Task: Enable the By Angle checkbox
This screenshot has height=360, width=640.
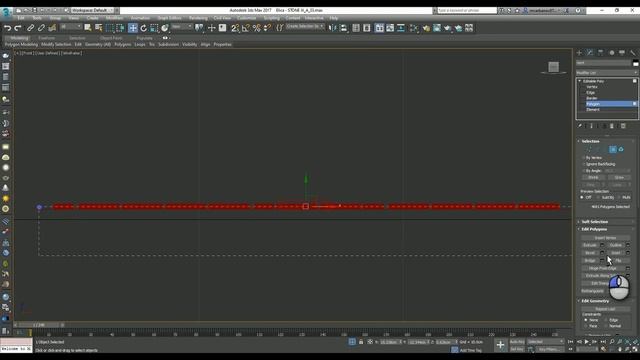Action: pos(584,171)
